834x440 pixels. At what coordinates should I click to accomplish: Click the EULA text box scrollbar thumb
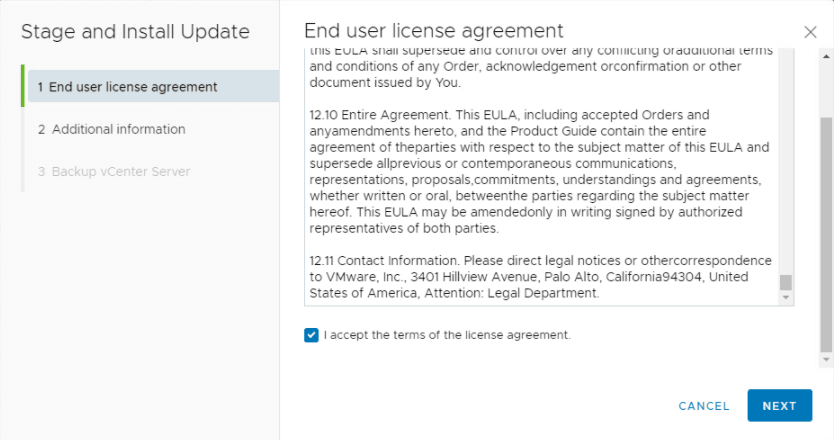[x=786, y=282]
